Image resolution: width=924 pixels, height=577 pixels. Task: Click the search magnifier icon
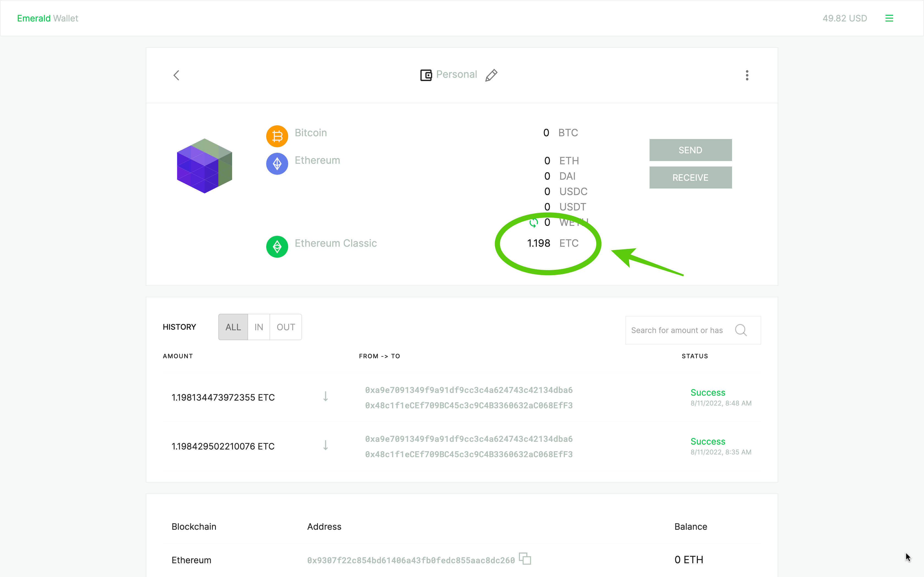[741, 330]
